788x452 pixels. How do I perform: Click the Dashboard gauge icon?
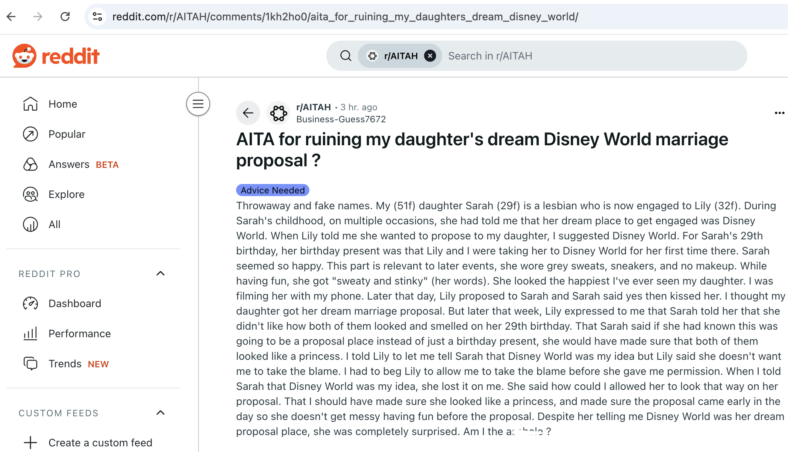[x=30, y=304]
